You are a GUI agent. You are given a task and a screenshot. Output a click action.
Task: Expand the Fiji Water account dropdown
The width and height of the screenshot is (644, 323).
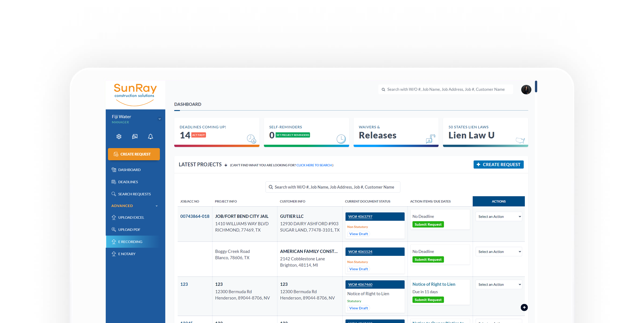click(x=160, y=119)
